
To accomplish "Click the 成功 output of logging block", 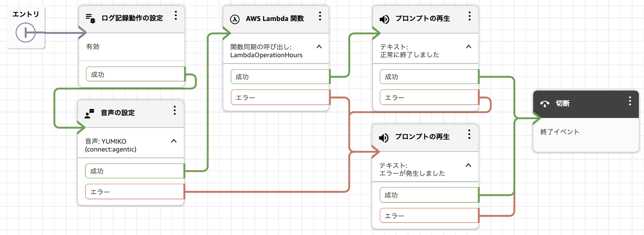I will click(x=136, y=74).
